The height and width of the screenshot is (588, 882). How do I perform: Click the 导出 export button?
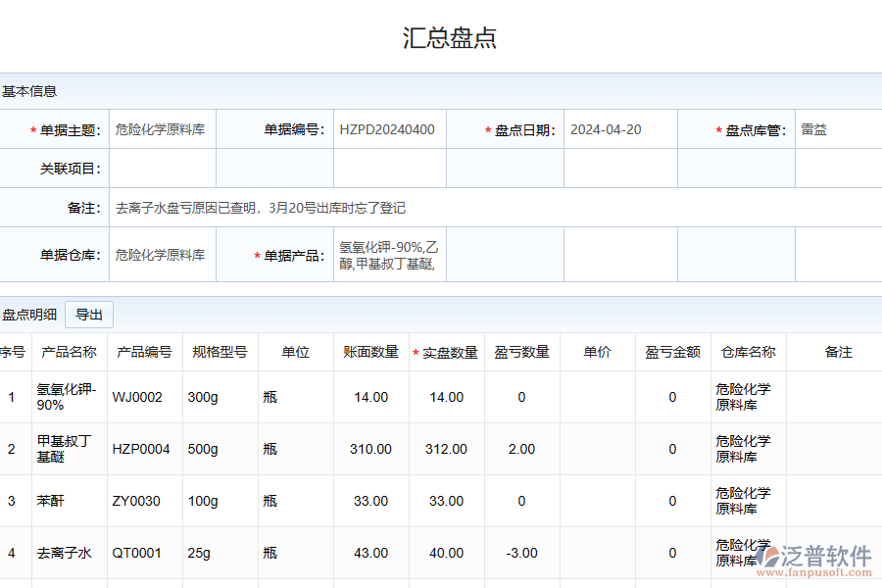click(89, 315)
